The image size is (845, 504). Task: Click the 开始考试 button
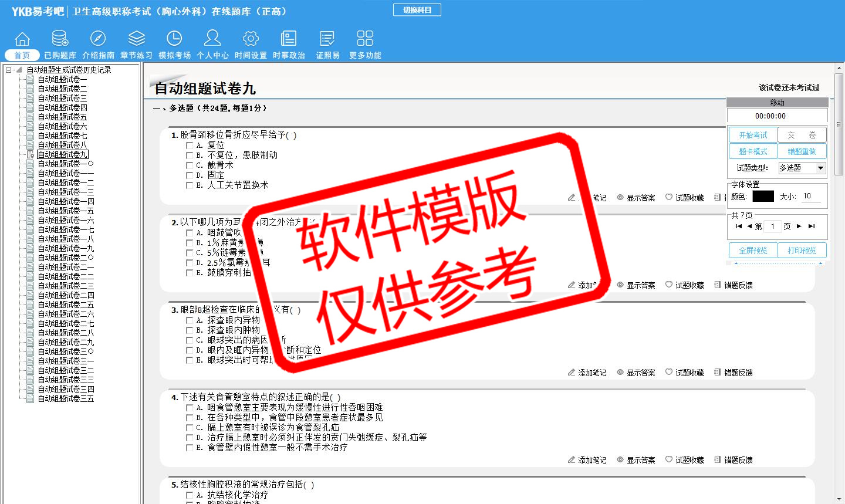tap(753, 135)
